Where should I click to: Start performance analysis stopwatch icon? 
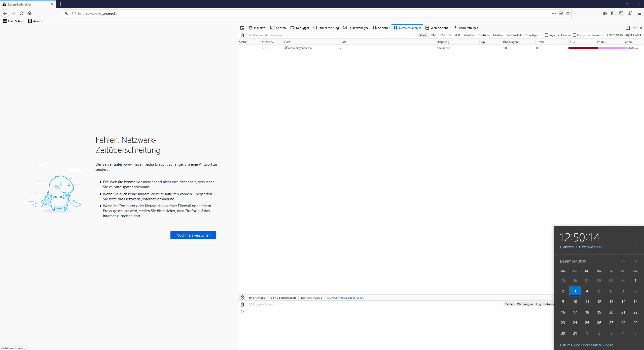[x=242, y=298]
